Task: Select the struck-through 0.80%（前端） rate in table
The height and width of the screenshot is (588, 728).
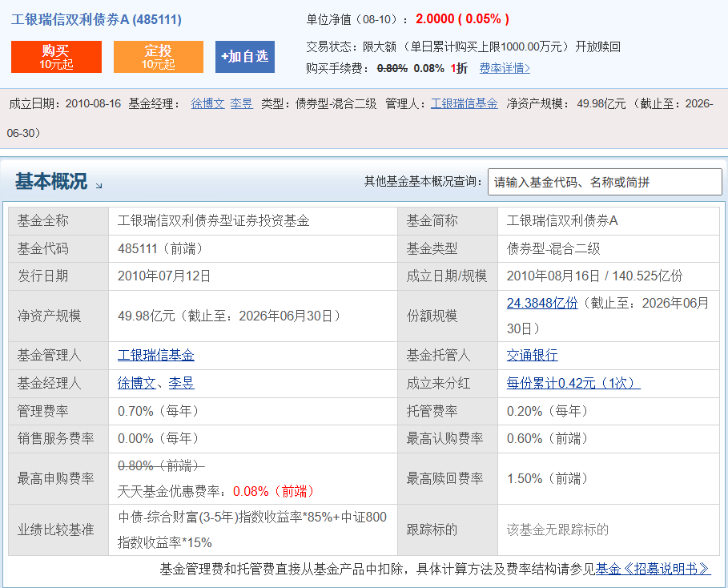Action: pos(161,465)
